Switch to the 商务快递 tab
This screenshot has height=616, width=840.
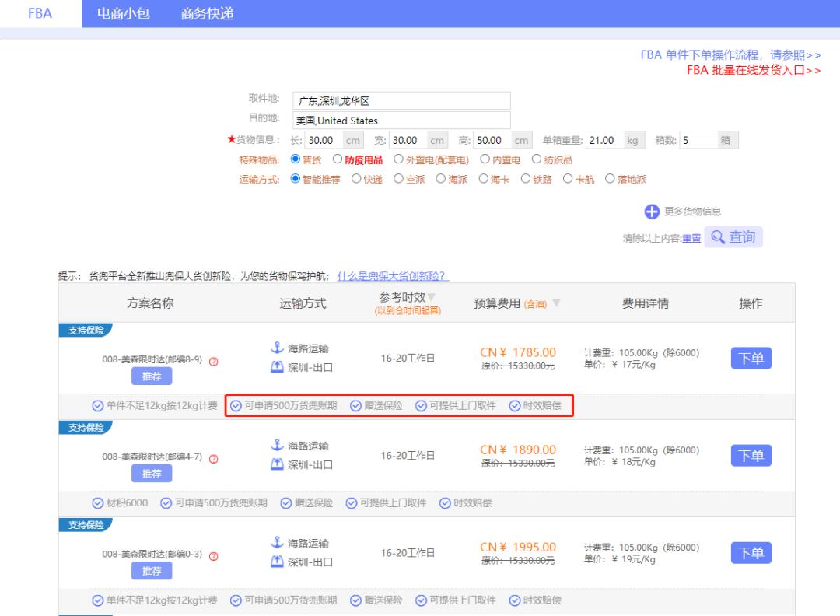click(x=206, y=13)
